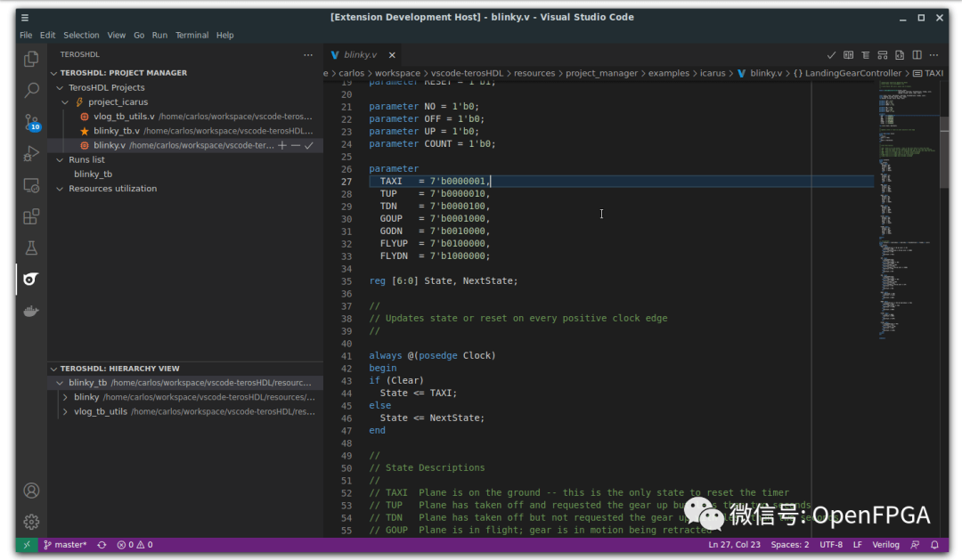Image resolution: width=962 pixels, height=560 pixels.
Task: Open the Run menu
Action: coord(159,35)
